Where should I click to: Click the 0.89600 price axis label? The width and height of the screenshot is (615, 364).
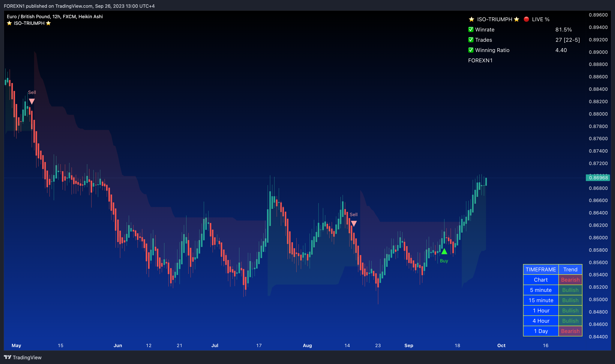pos(598,15)
